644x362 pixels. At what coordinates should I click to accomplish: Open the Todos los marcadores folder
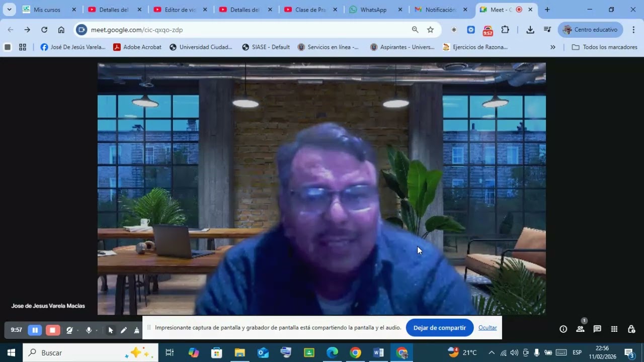[x=605, y=47]
